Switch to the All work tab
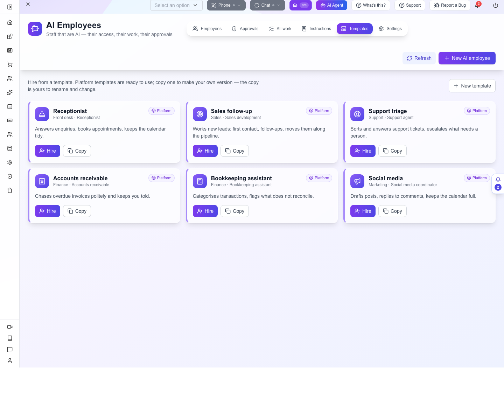The height and width of the screenshot is (420, 504). click(280, 29)
